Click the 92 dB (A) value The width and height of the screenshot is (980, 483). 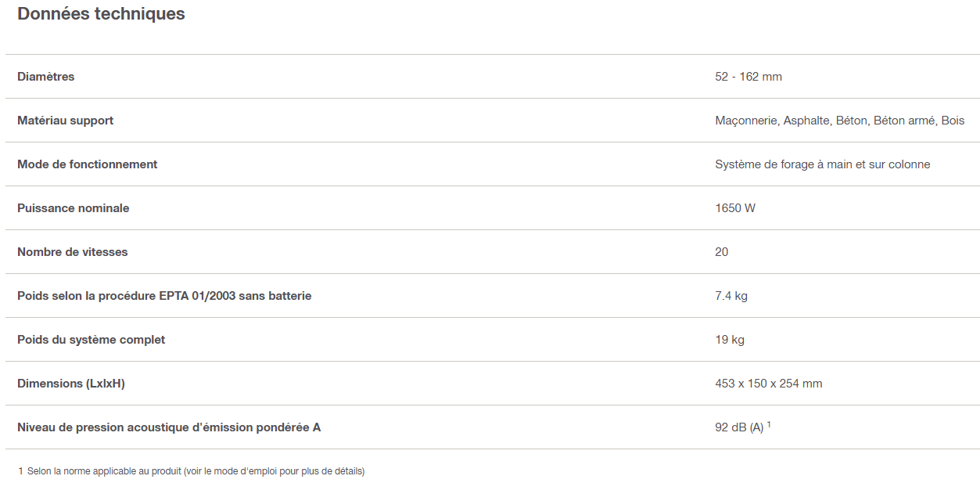739,427
